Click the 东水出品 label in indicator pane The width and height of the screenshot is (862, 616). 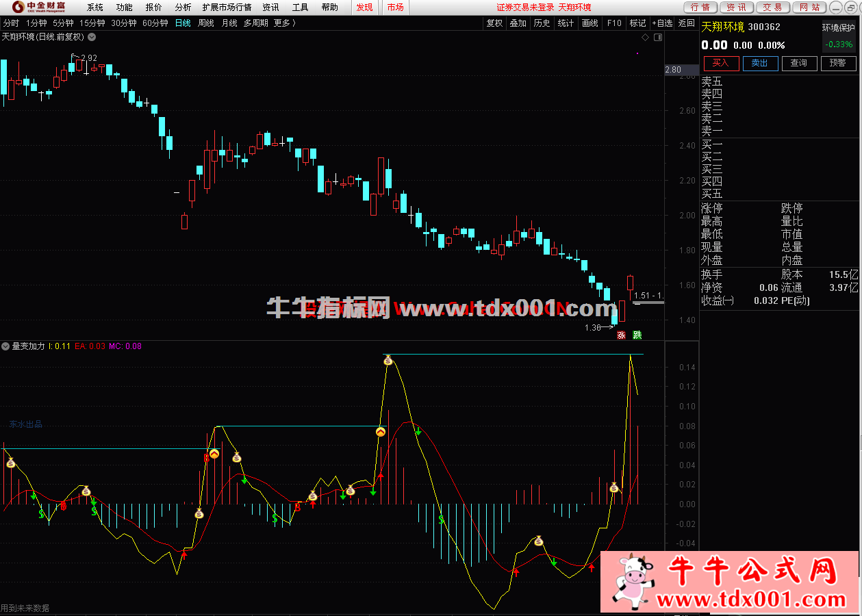[x=26, y=424]
